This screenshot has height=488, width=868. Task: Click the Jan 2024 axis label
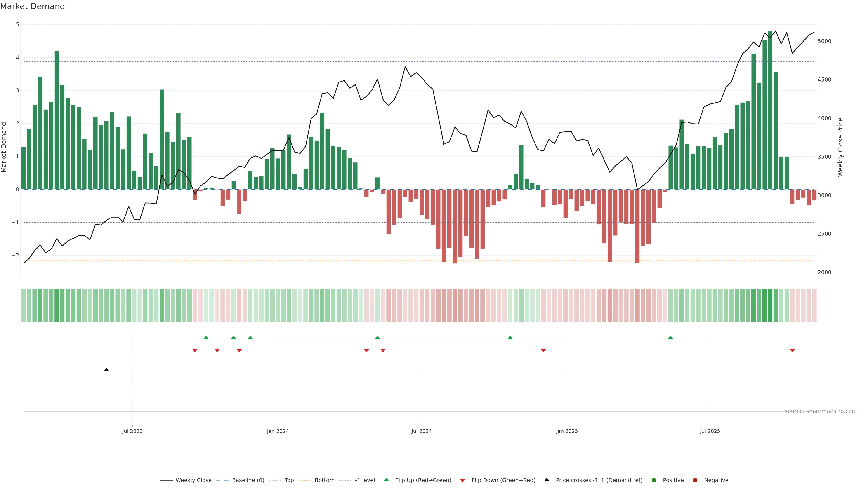coord(278,431)
